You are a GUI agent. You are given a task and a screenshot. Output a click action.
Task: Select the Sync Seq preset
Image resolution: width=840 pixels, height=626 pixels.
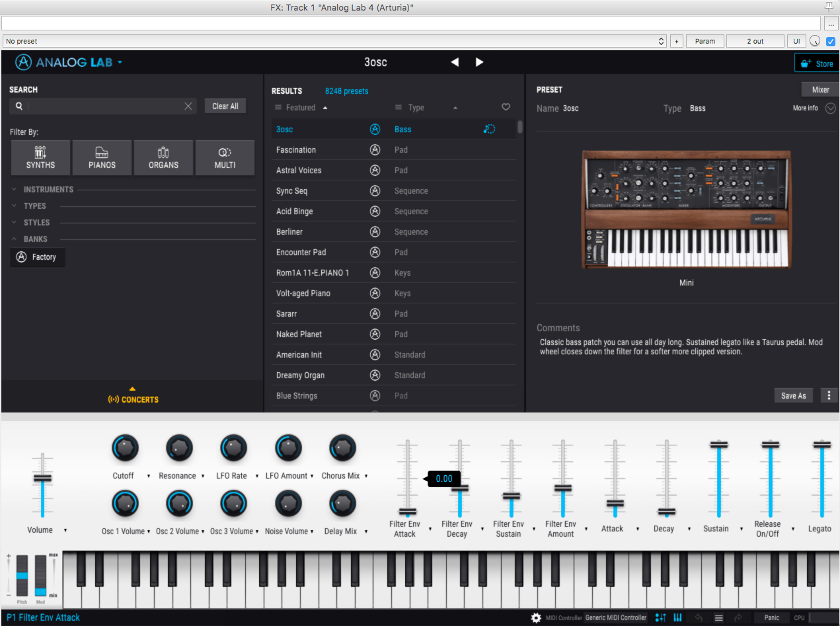292,191
